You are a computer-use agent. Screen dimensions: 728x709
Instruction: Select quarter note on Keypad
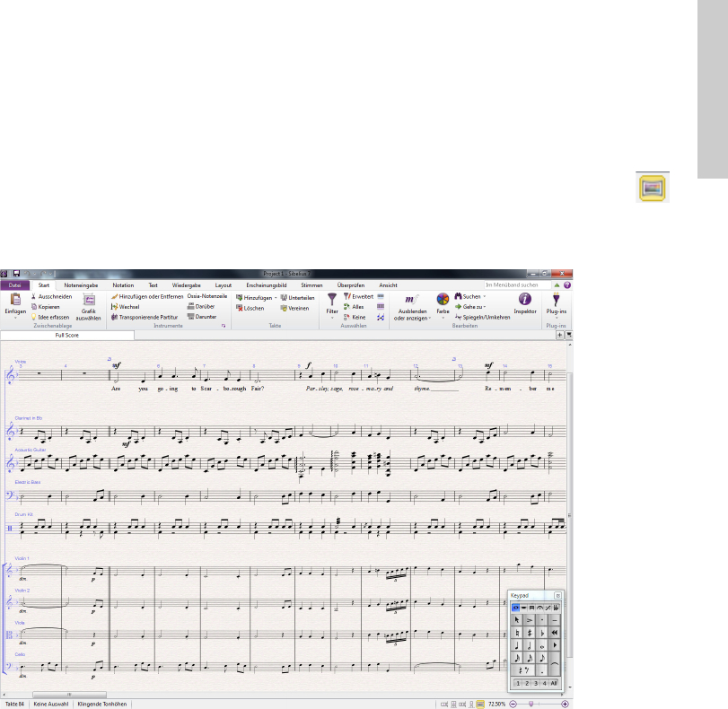[x=517, y=645]
